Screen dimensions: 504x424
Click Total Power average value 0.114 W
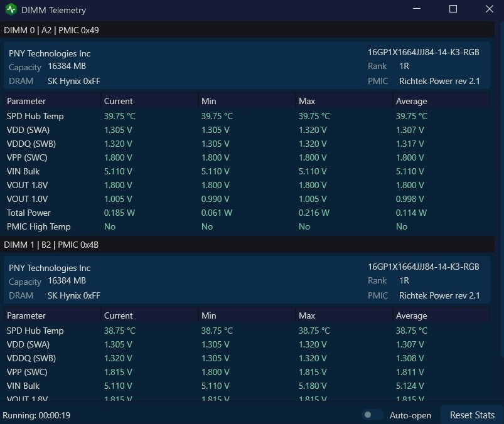(x=411, y=213)
